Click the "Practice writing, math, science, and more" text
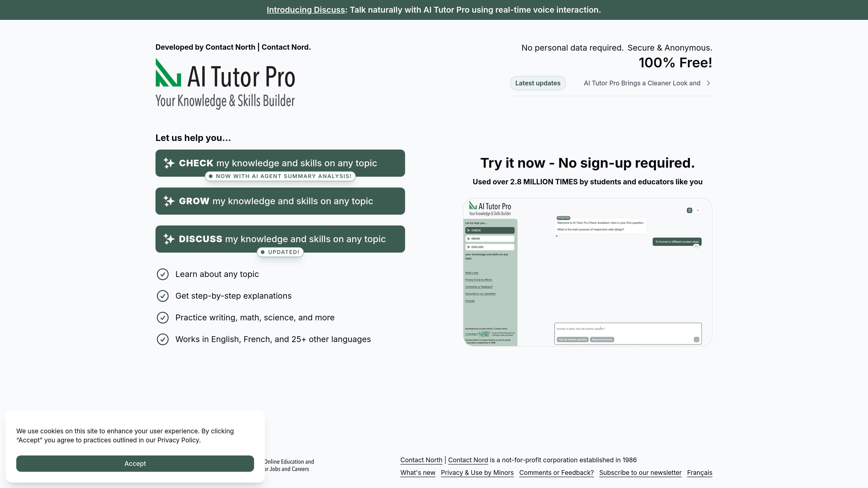The image size is (868, 488). tap(255, 318)
